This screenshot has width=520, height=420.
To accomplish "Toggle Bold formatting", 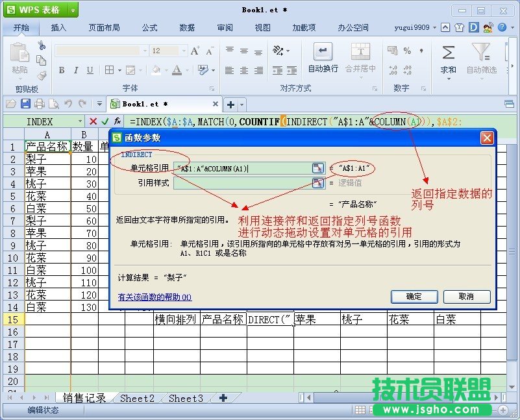I will pos(62,70).
